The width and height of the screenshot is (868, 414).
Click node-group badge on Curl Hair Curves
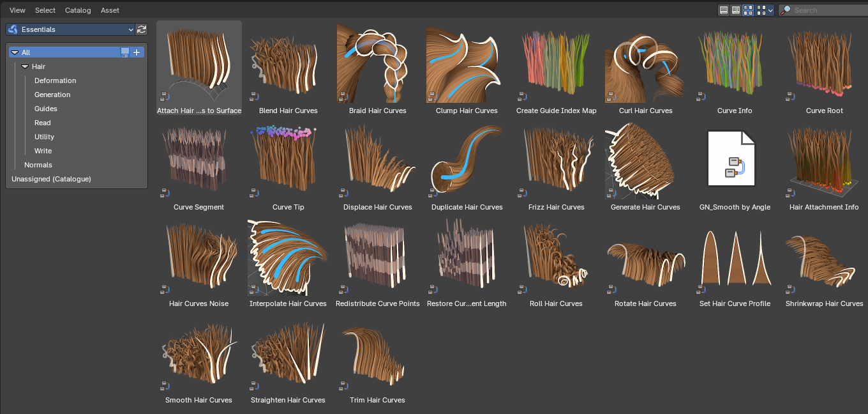611,96
